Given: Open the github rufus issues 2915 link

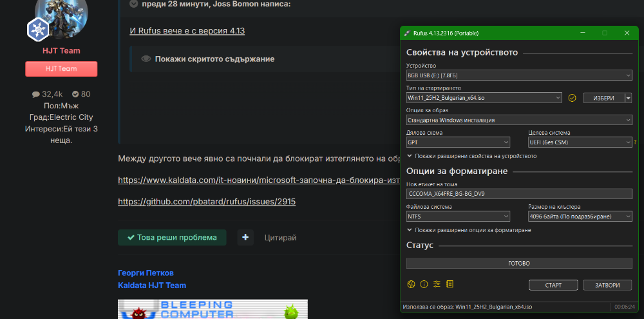Looking at the screenshot, I should (x=207, y=202).
